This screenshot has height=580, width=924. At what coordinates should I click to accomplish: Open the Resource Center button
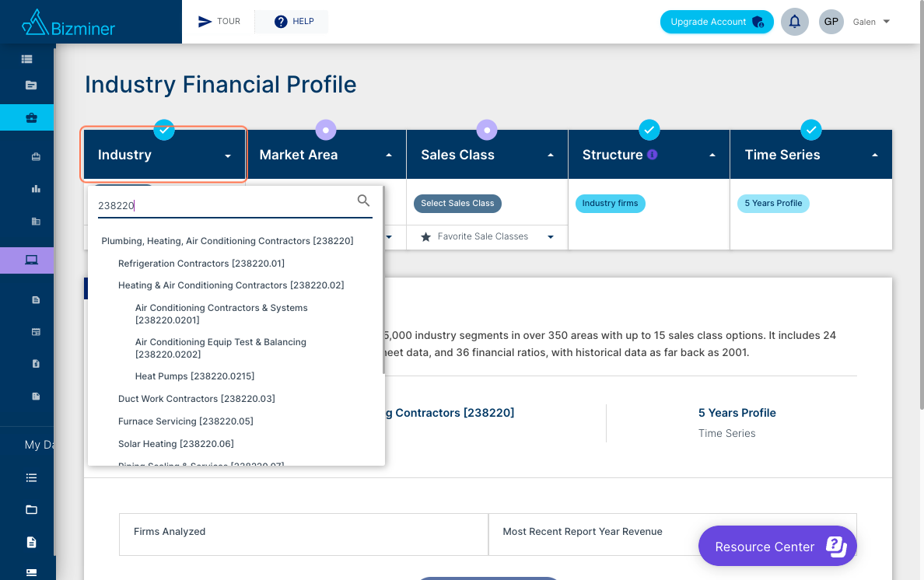coord(777,546)
